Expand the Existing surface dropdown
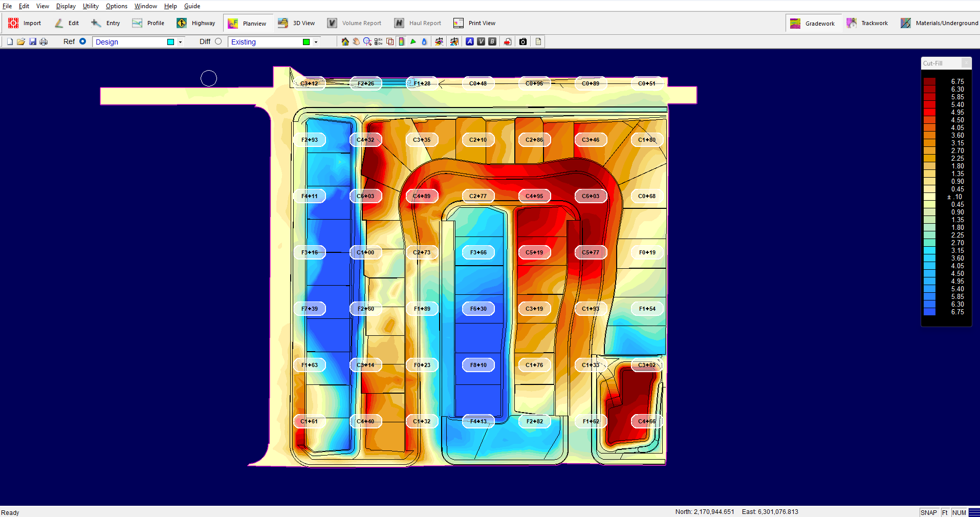Image resolution: width=980 pixels, height=517 pixels. pos(316,42)
